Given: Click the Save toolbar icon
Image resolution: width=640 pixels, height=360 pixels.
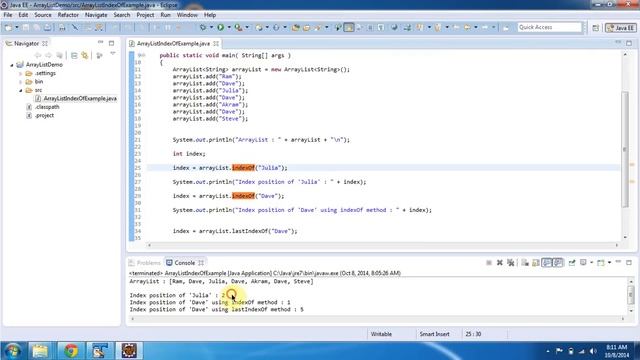Looking at the screenshot, I should coord(26,27).
